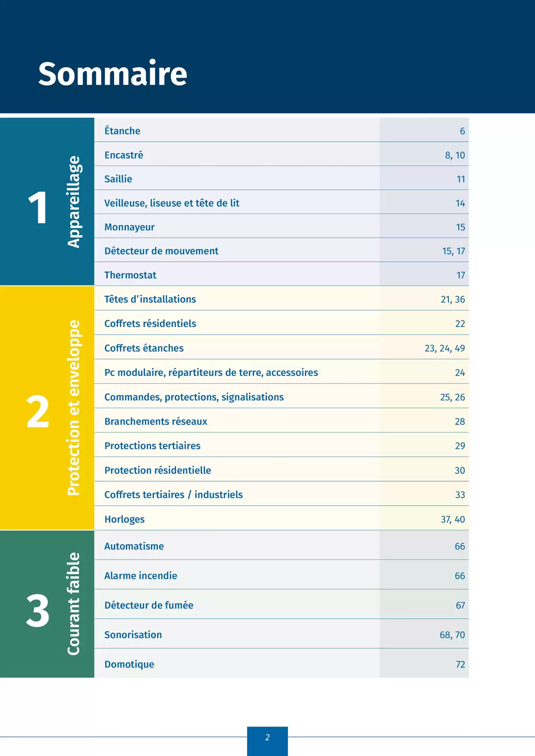
Task: Jump to the Thermostat entry
Action: [130, 275]
